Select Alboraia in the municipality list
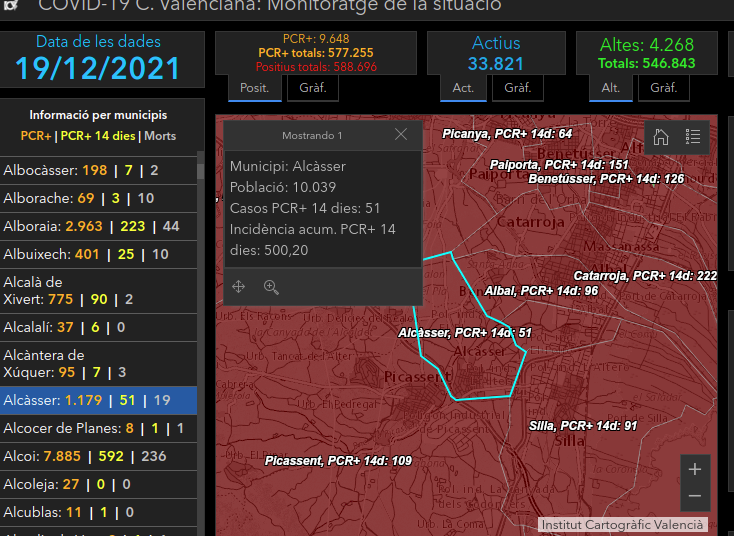The image size is (734, 536). pos(92,226)
